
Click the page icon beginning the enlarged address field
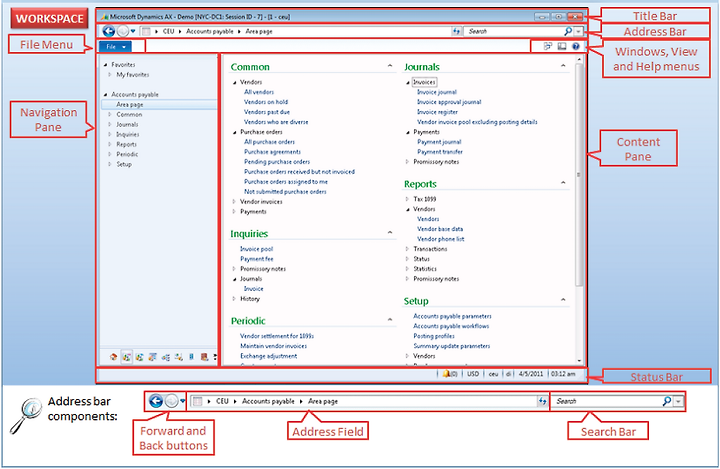[197, 401]
